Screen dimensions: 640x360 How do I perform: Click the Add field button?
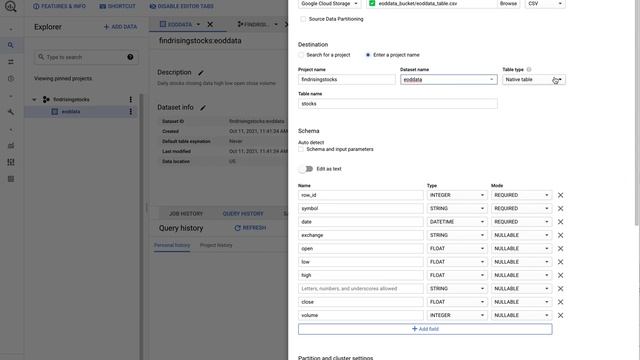coord(425,329)
